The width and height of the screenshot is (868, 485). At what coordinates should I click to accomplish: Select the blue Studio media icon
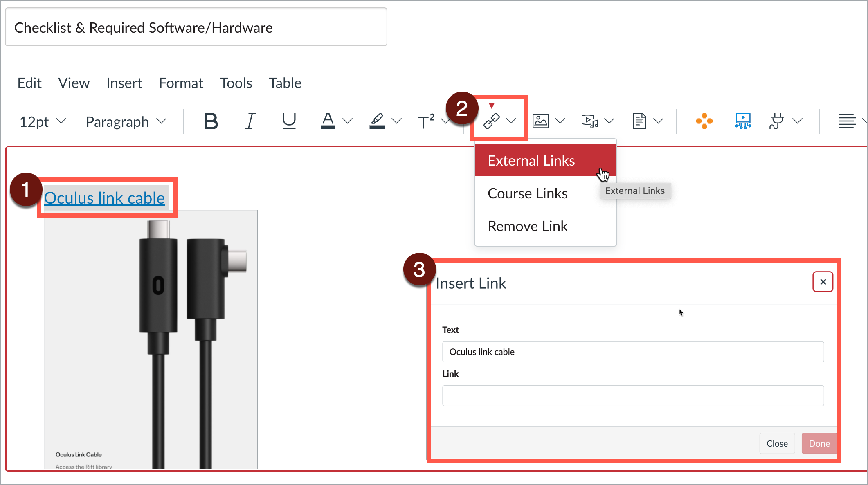click(x=743, y=121)
